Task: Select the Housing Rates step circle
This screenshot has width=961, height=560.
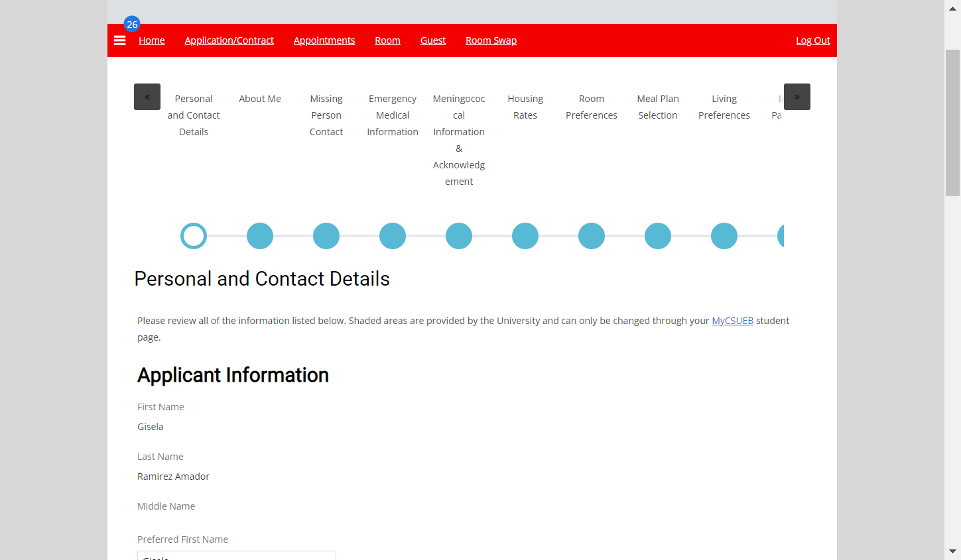Action: coord(525,236)
